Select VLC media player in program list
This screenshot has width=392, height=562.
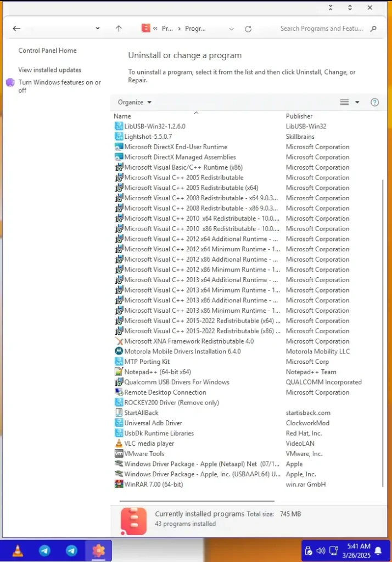tap(149, 443)
